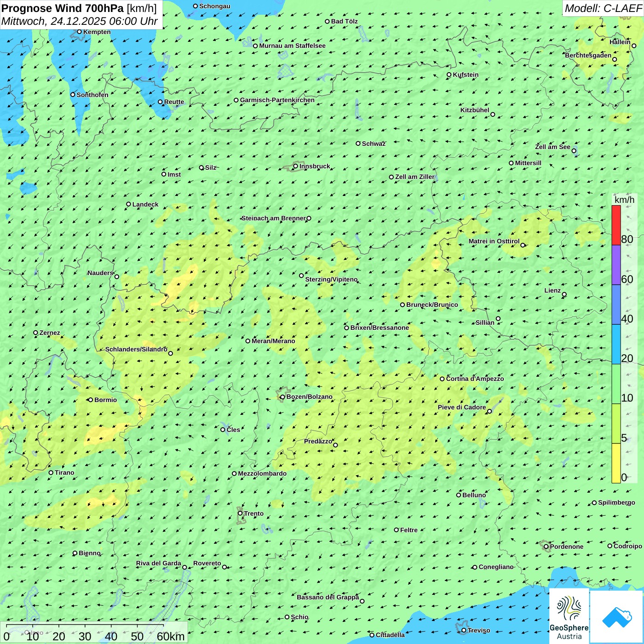
Task: Click the Kempten city marker circle
Action: 79,32
